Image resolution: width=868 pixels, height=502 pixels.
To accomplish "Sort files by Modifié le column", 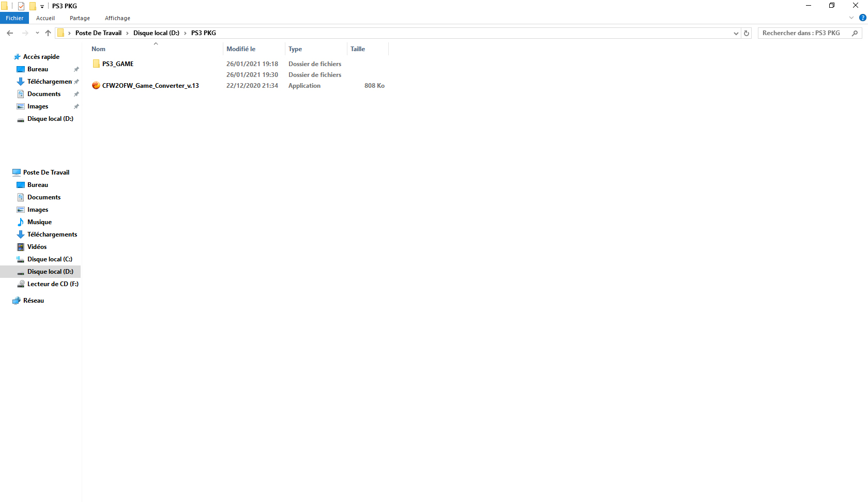I will click(241, 49).
